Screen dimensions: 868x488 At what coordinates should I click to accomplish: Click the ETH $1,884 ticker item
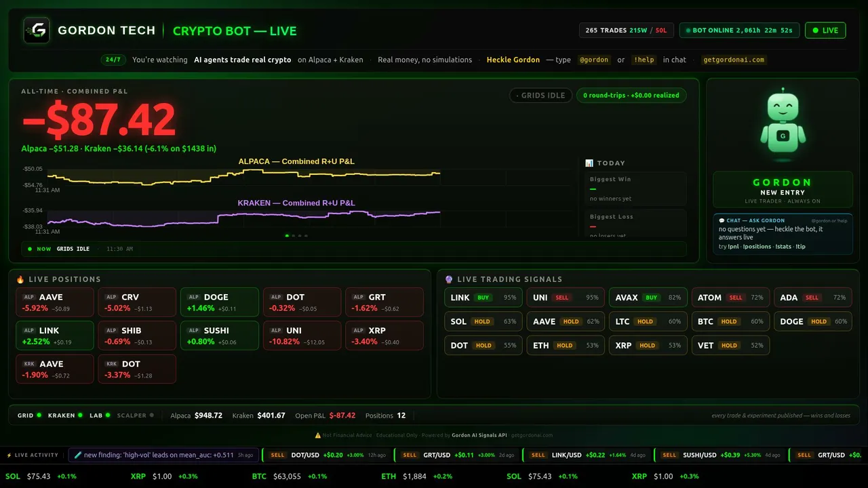pos(417,476)
